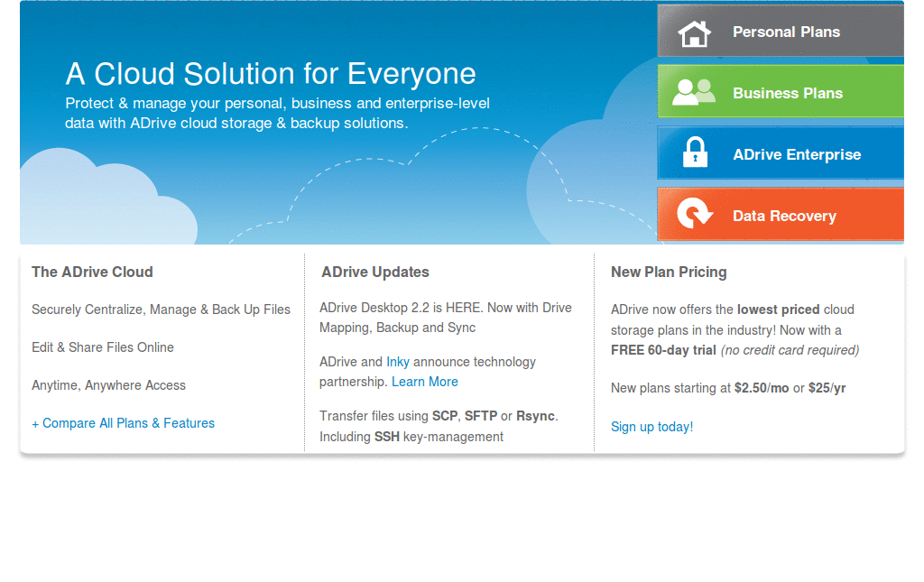Click Anytime, Anywhere Access text
Viewport: 924px width, 582px height.
click(x=108, y=385)
